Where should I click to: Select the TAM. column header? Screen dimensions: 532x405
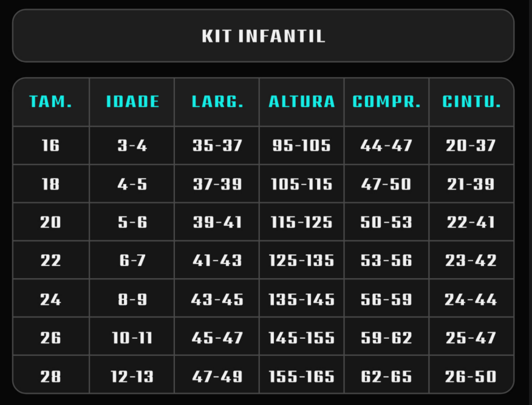click(51, 102)
